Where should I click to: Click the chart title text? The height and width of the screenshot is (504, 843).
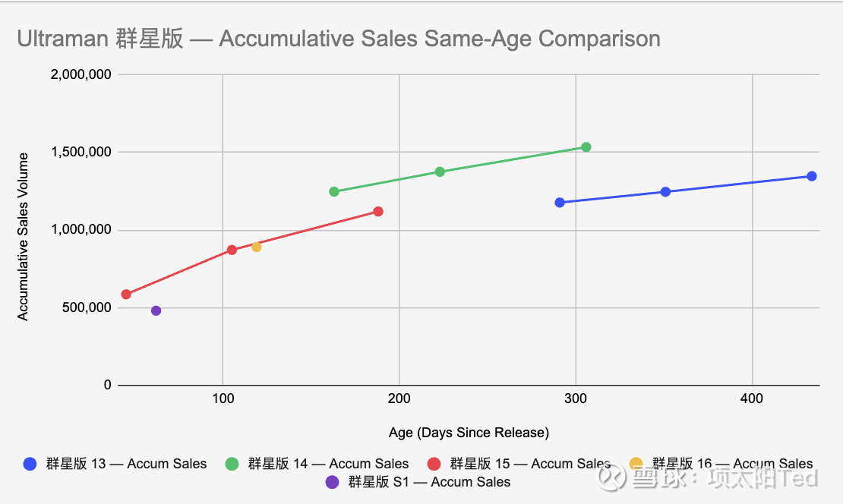tap(339, 39)
